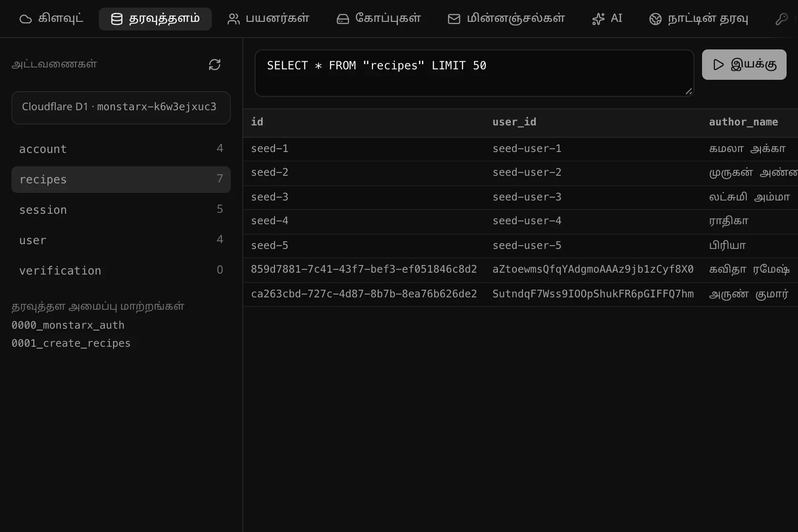Click migration 0001_create_recipes
Image resolution: width=798 pixels, height=532 pixels.
pyautogui.click(x=71, y=343)
